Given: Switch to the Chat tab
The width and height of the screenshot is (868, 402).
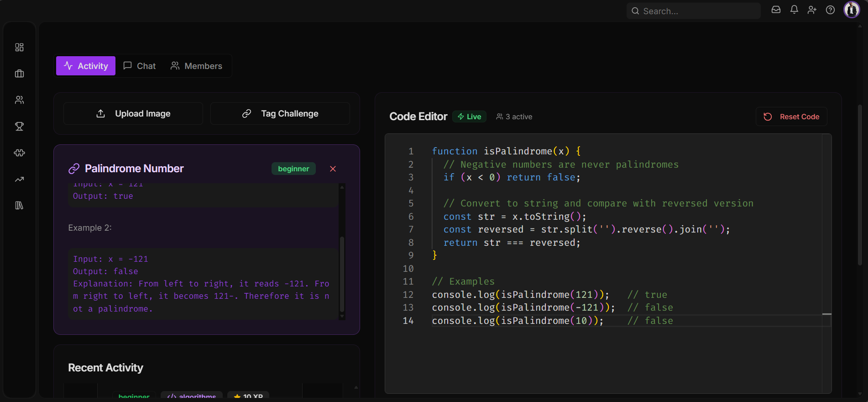Looking at the screenshot, I should (140, 66).
